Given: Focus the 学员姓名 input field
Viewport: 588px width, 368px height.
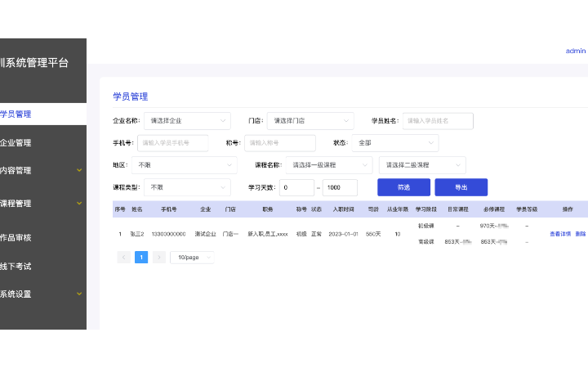Looking at the screenshot, I should [x=438, y=121].
